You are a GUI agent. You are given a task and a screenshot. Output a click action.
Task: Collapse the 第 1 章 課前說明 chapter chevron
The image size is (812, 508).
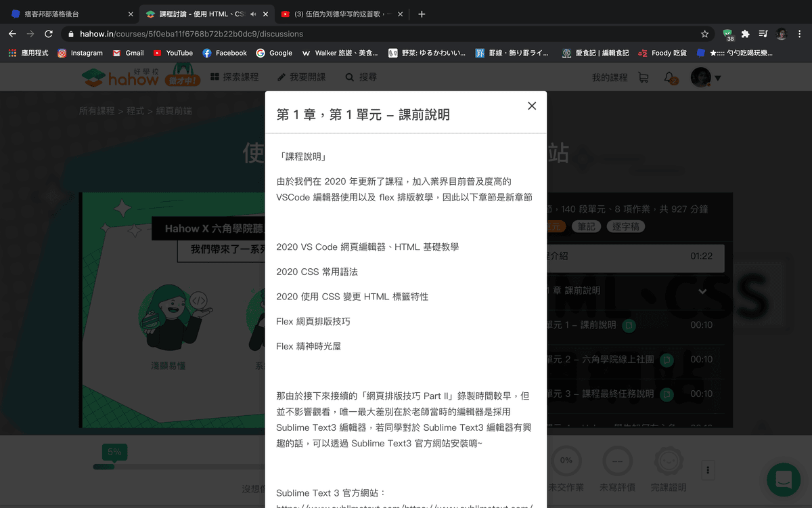(x=702, y=292)
